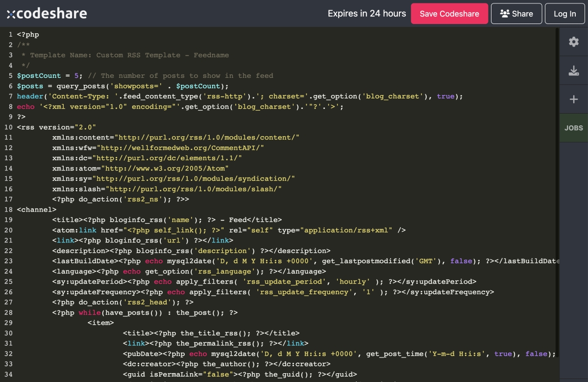The image size is (588, 382).
Task: Click the 'while' keyword on line 28
Action: coord(89,312)
